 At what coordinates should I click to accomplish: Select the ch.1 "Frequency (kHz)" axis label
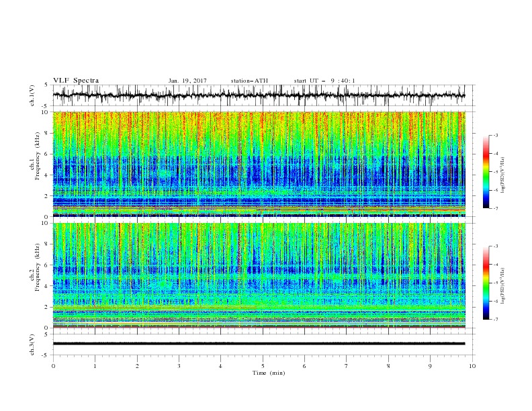pos(37,154)
